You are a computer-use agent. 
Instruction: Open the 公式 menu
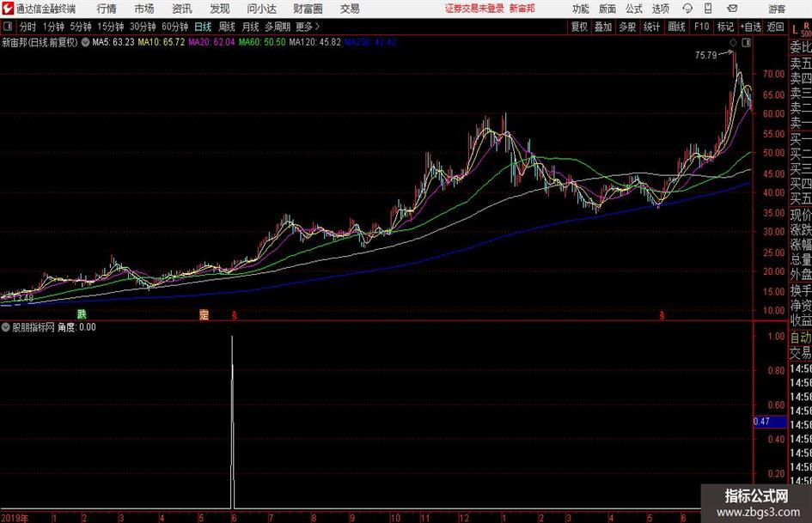pyautogui.click(x=634, y=9)
